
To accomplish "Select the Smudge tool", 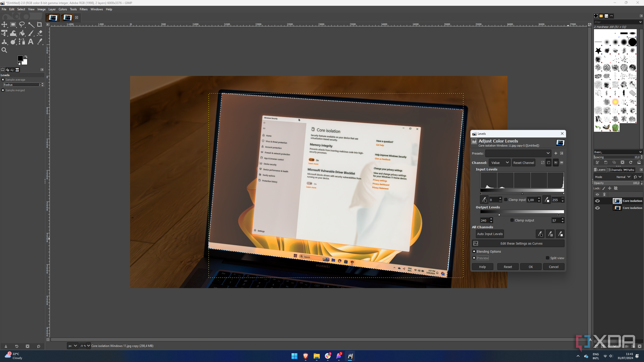I will point(13,41).
